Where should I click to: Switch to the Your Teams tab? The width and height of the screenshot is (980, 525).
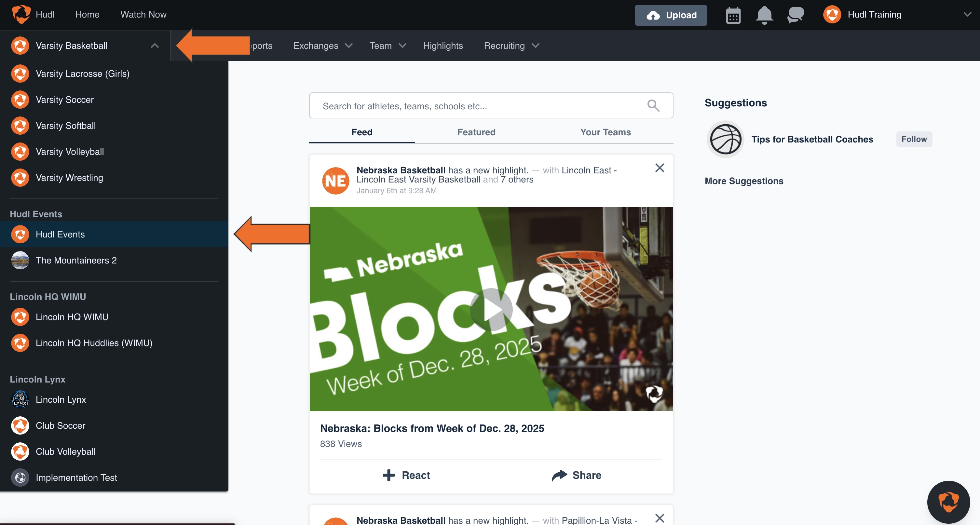point(605,132)
